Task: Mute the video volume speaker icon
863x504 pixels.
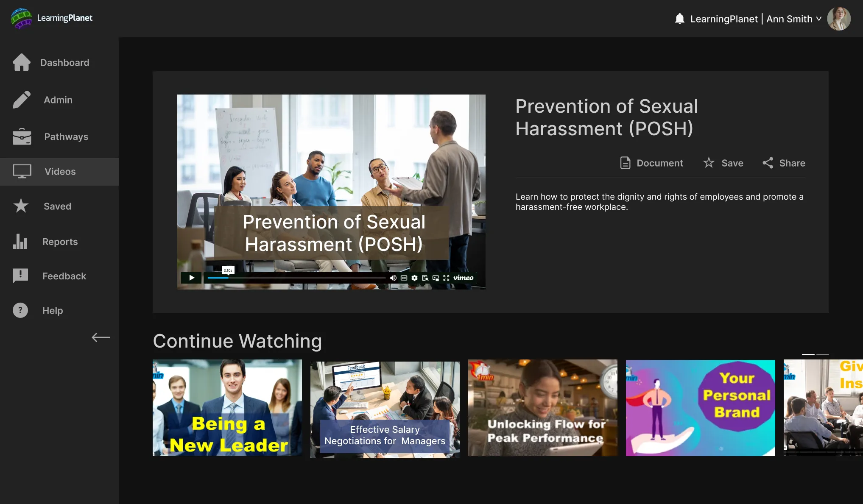Action: coord(393,278)
